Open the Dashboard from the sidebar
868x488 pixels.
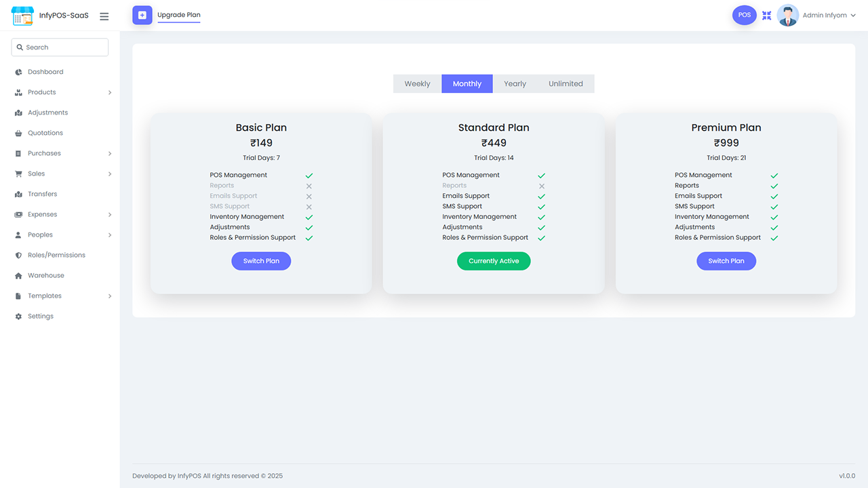point(45,71)
